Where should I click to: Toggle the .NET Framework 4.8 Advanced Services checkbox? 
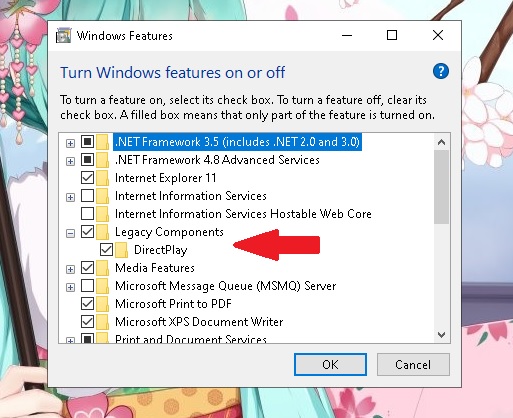[x=87, y=160]
